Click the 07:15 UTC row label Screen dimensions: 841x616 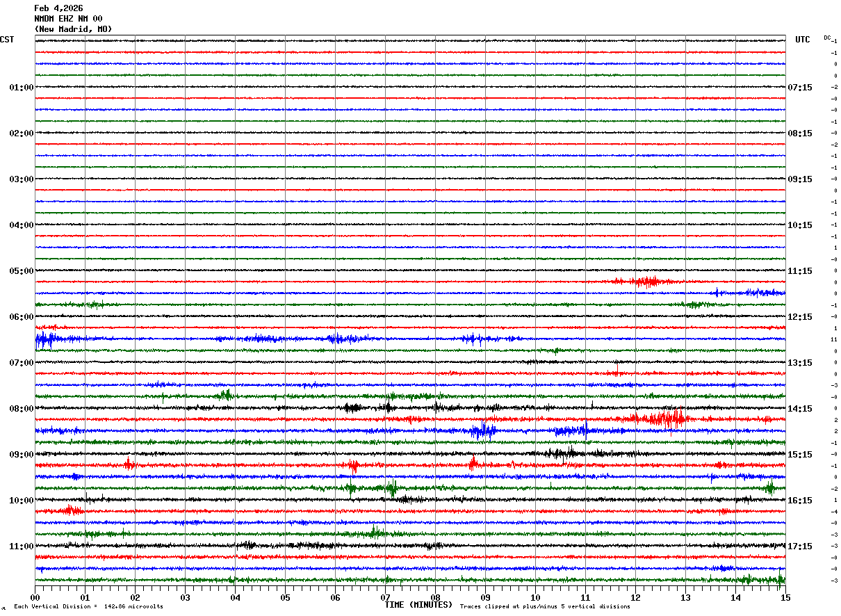pyautogui.click(x=800, y=88)
